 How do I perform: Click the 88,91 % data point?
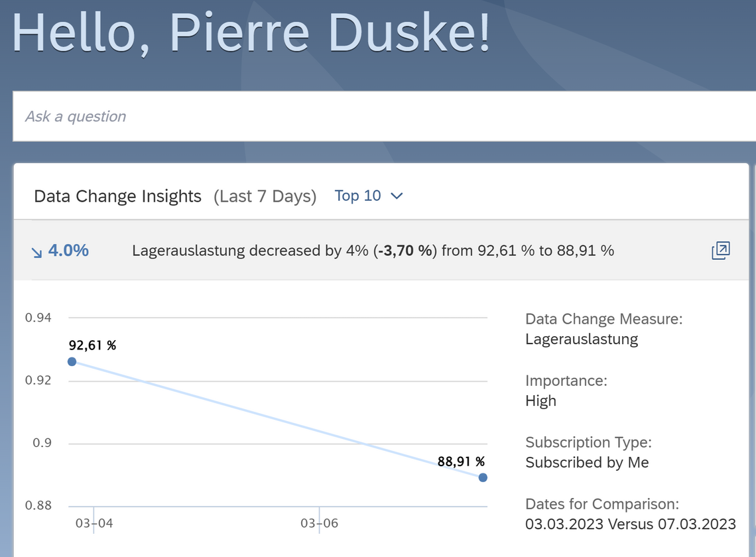483,477
